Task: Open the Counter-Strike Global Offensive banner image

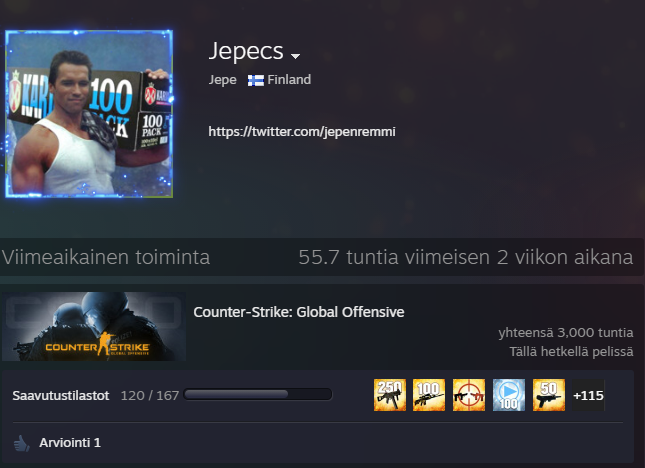Action: pos(94,327)
